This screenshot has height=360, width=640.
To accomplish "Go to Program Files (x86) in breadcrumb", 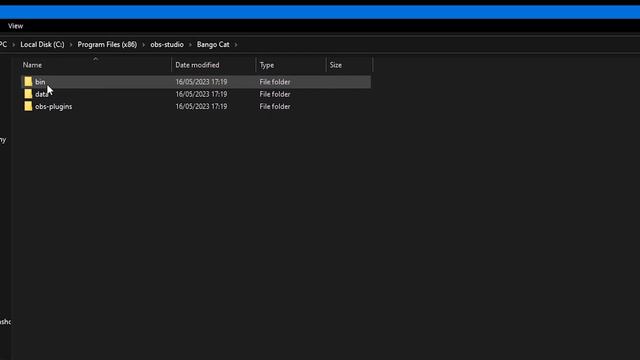I will [107, 44].
